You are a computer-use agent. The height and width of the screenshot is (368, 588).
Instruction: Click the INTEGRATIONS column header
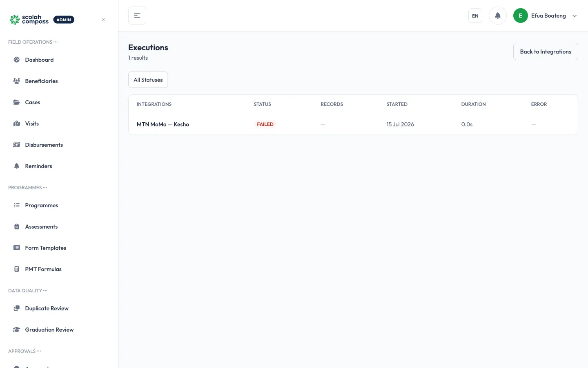[154, 104]
